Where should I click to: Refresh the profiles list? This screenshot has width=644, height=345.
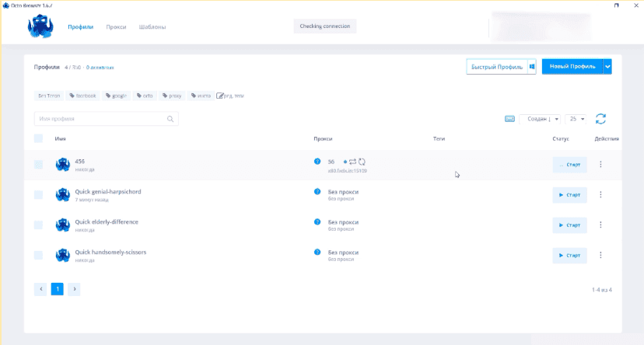(x=600, y=119)
